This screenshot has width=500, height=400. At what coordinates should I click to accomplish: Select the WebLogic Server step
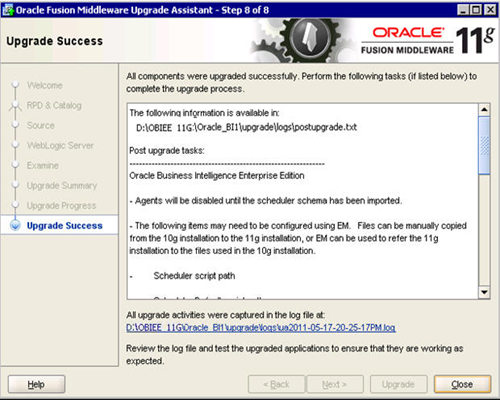[x=60, y=145]
